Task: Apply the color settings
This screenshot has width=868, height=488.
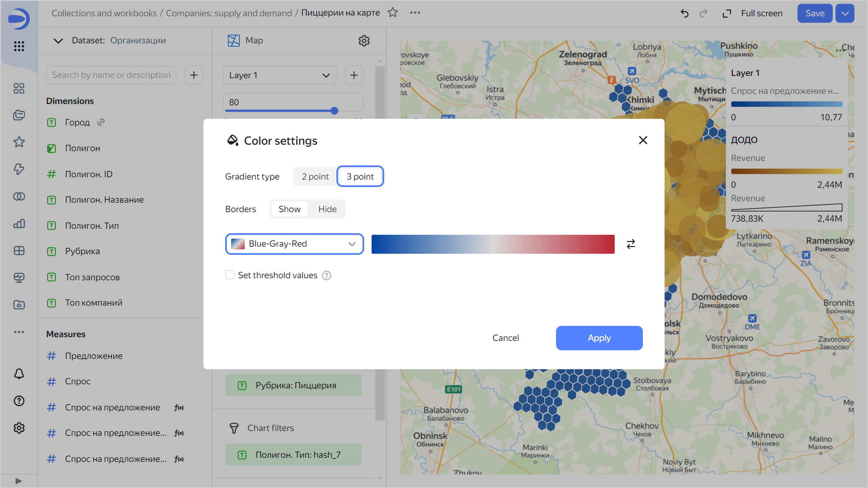Action: (599, 338)
